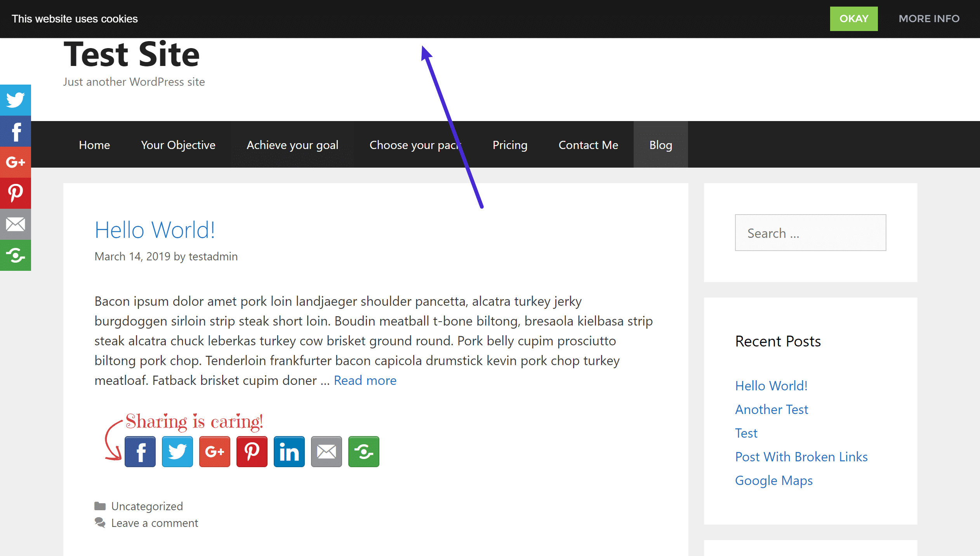Click the Post With Broken Links recent post
The image size is (980, 556).
801,456
